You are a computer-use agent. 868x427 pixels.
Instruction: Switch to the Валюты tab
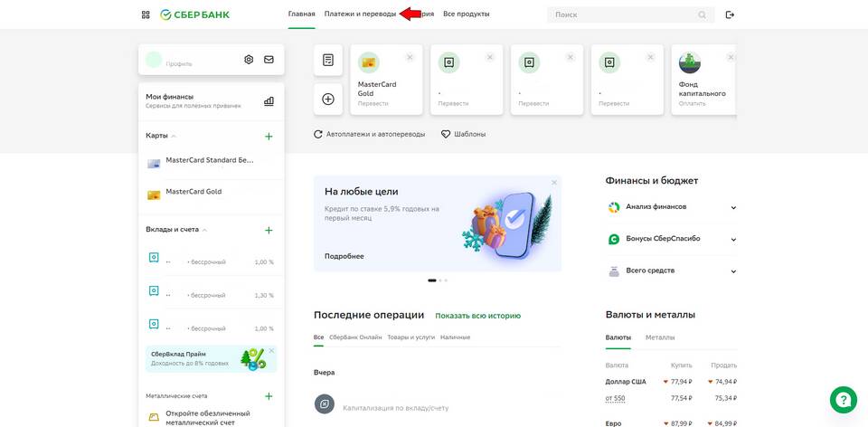(x=618, y=337)
